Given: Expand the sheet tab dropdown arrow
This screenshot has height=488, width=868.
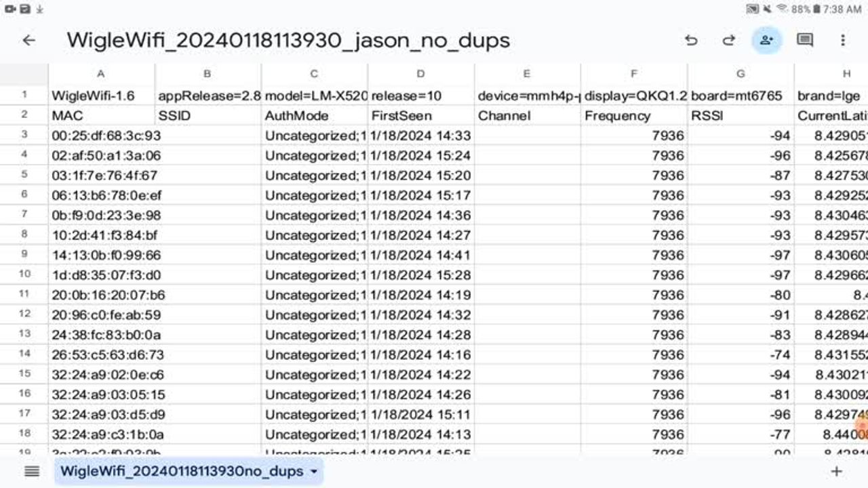Looking at the screenshot, I should (x=314, y=471).
